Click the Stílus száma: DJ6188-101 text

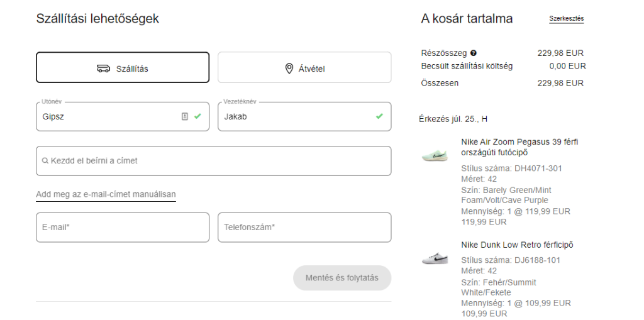coord(511,260)
